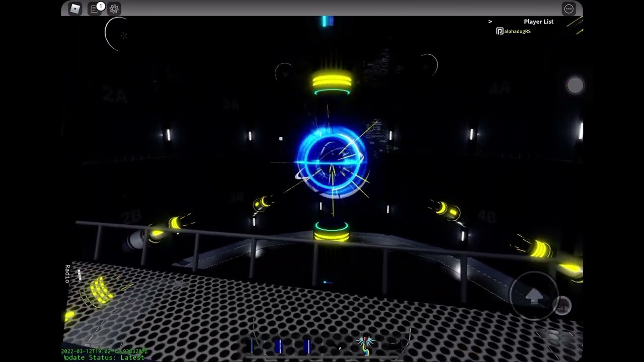Collapse the Player List with the arrow
Image resolution: width=644 pixels, height=362 pixels.
(x=490, y=22)
